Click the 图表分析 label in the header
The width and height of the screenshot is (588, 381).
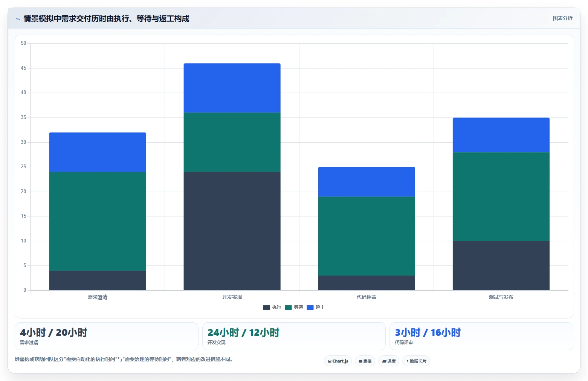(x=562, y=18)
